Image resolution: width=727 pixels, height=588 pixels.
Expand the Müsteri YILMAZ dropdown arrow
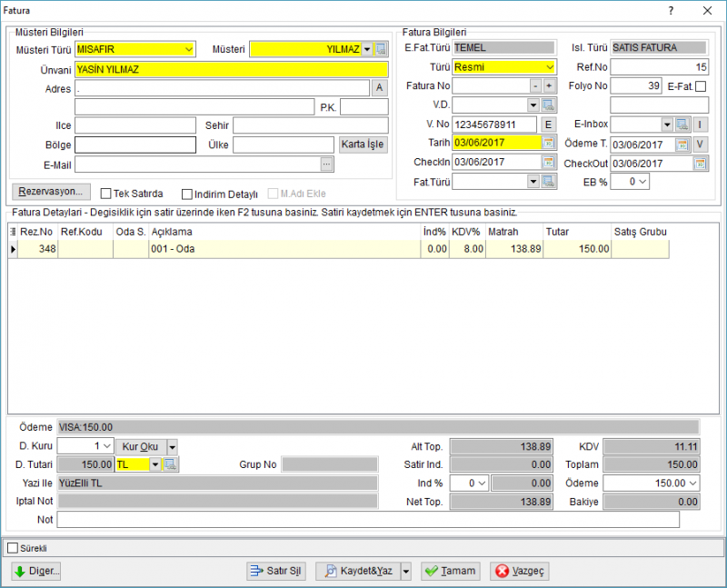pos(367,49)
